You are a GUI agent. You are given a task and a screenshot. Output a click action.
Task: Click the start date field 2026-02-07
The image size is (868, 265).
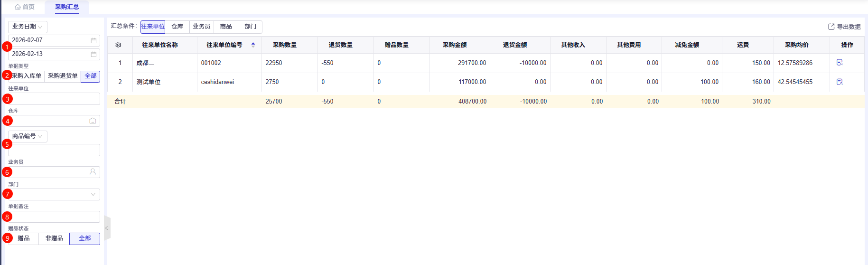[x=54, y=40]
